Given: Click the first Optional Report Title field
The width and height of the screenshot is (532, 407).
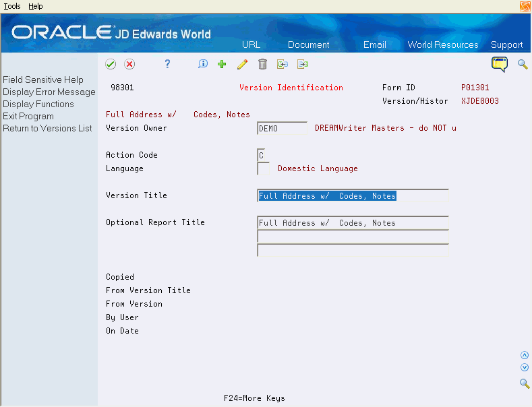Looking at the screenshot, I should pyautogui.click(x=353, y=223).
